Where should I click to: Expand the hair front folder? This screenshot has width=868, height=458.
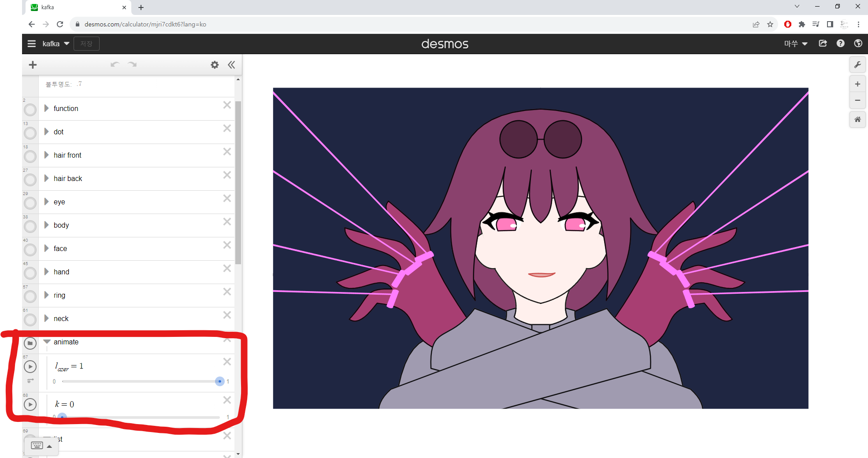click(x=46, y=155)
